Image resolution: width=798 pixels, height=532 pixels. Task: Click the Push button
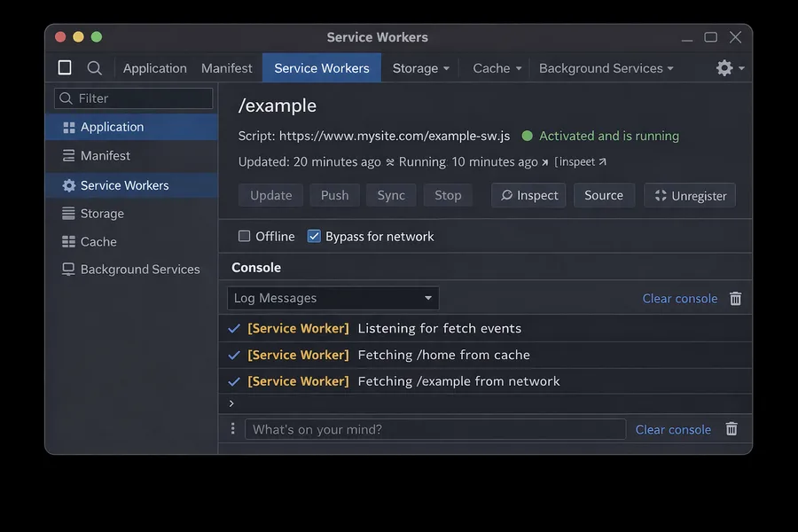[x=335, y=195]
